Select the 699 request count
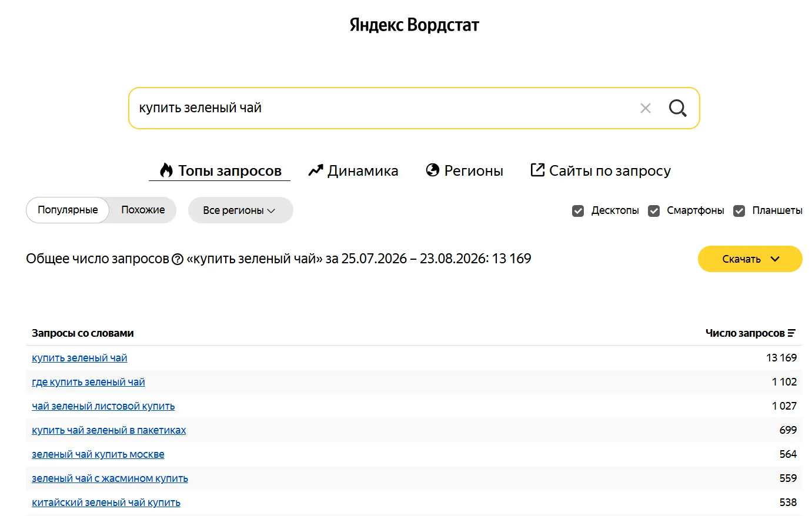This screenshot has width=812, height=516. (x=788, y=430)
